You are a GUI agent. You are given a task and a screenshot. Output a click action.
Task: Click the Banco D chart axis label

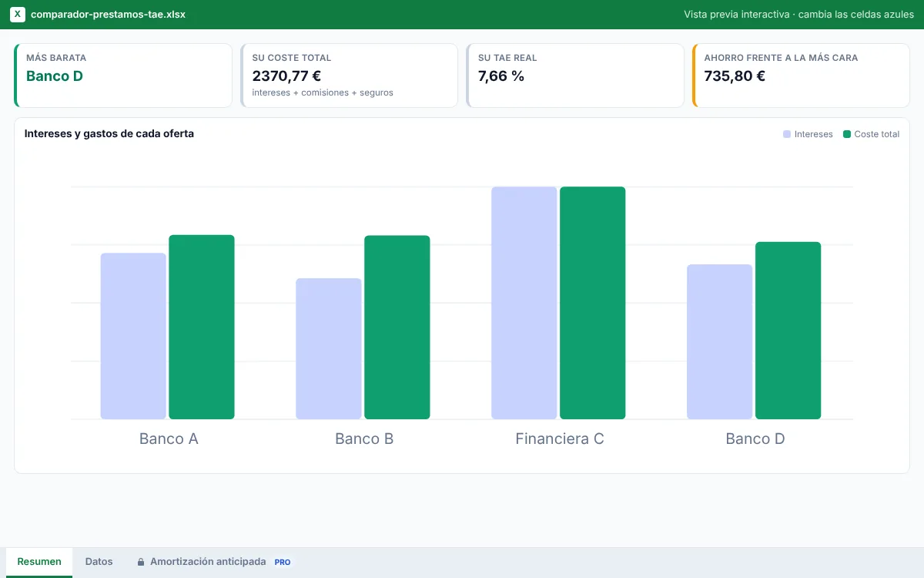pyautogui.click(x=755, y=439)
